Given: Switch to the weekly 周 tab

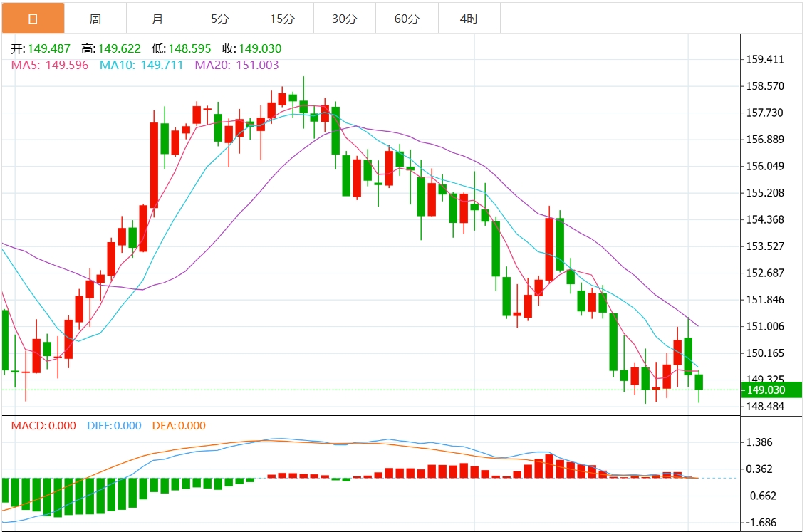Looking at the screenshot, I should point(95,19).
